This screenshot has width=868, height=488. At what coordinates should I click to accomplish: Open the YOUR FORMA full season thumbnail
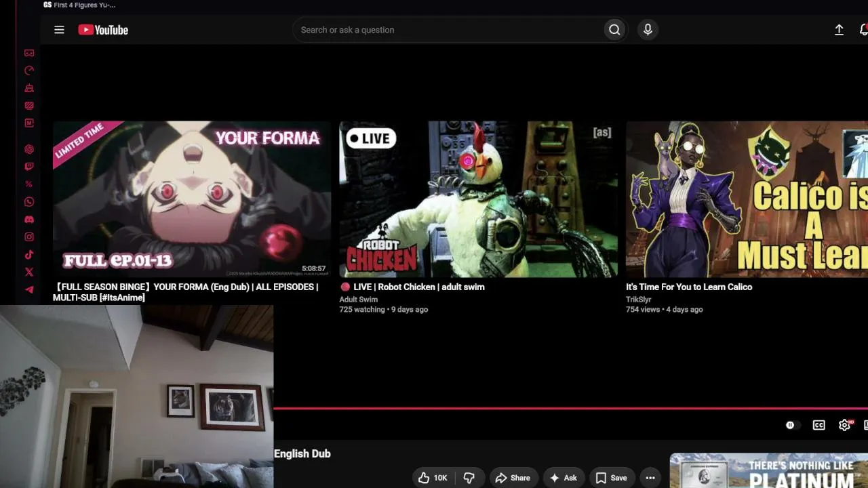[192, 199]
